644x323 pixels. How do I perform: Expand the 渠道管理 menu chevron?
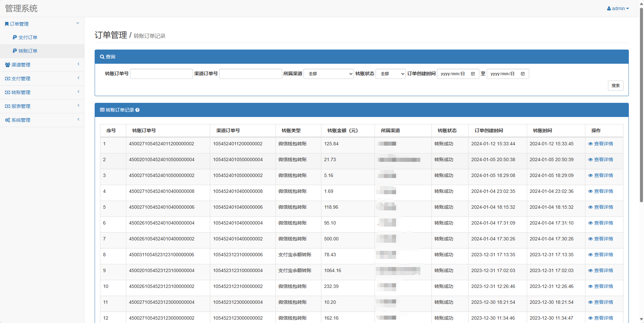tap(78, 64)
